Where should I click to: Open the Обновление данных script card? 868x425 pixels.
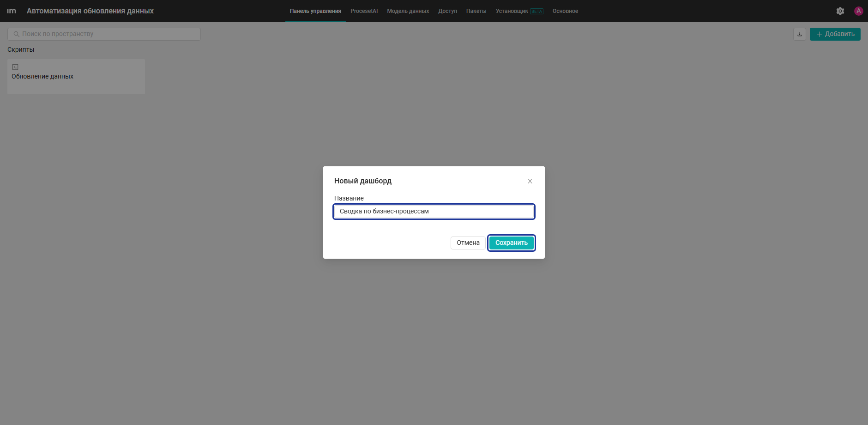coord(76,77)
